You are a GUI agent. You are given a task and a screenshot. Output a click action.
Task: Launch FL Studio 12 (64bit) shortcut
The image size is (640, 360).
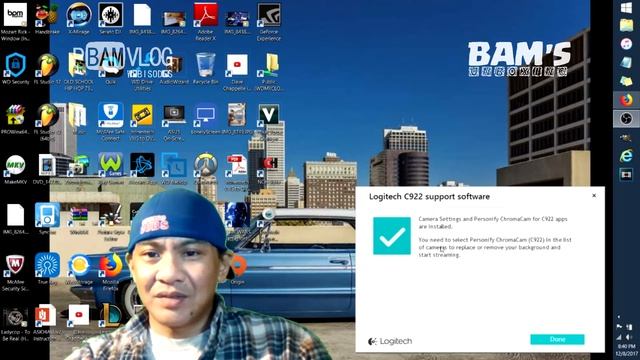[47, 122]
